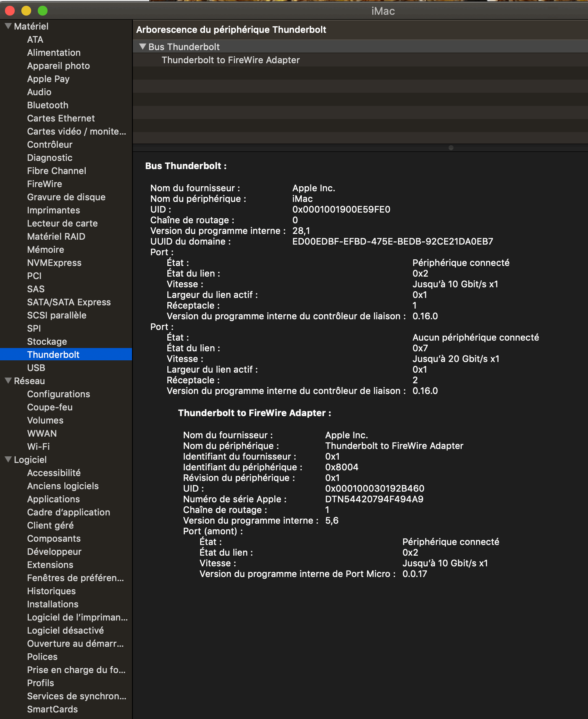The width and height of the screenshot is (588, 719).
Task: Show Audio hardware info
Action: click(39, 92)
